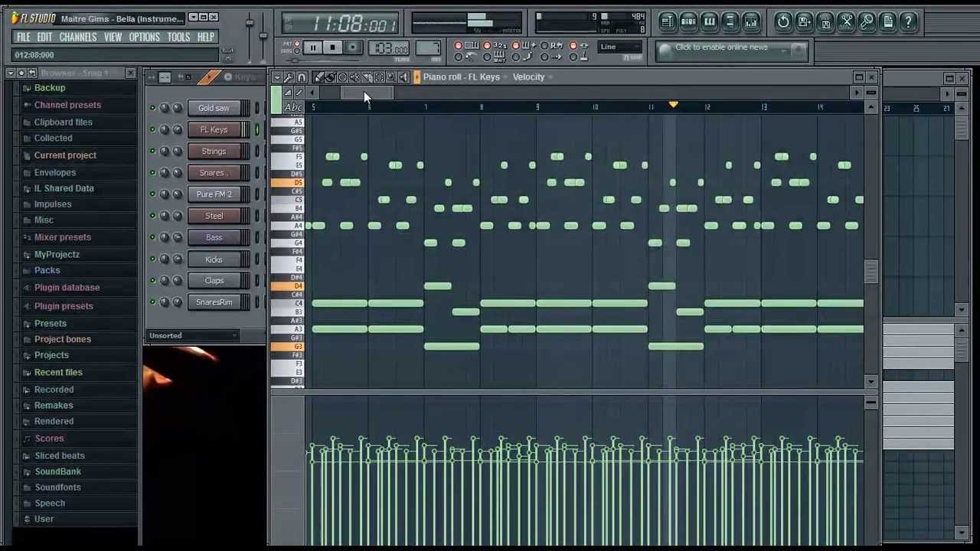Open the Step Sequencer view icon
The image size is (980, 551).
coord(688,21)
